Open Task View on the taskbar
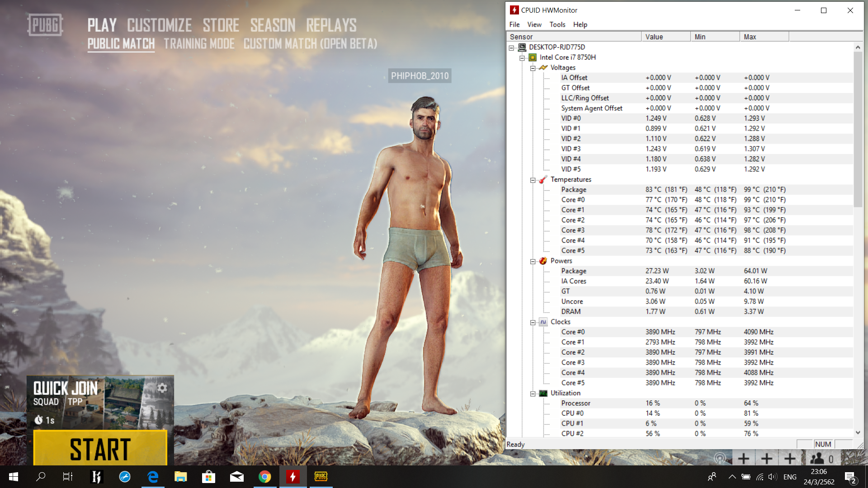Screen dimensions: 868x488 [68, 477]
